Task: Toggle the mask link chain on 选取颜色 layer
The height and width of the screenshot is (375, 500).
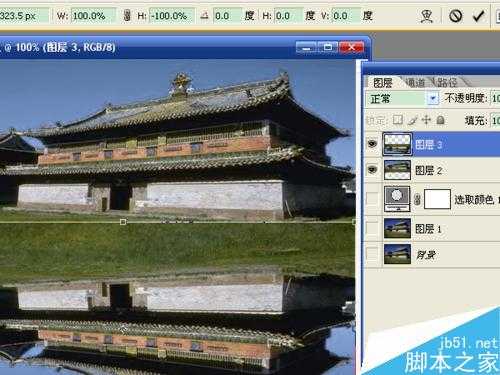Action: tap(417, 199)
